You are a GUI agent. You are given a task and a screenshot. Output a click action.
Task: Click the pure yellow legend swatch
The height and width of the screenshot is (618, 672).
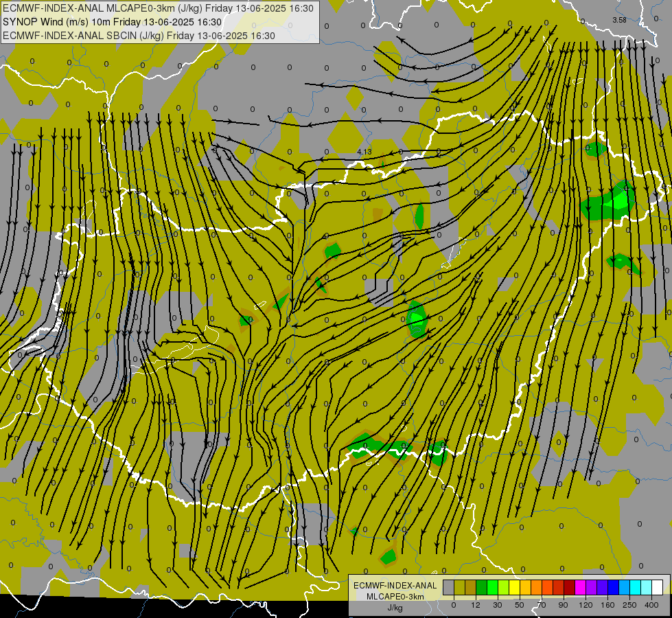[x=515, y=587]
